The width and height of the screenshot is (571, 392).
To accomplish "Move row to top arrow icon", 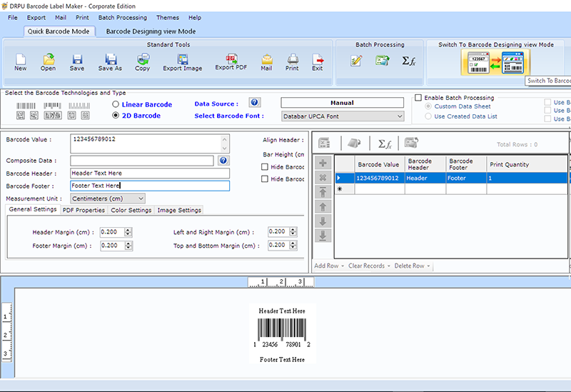I will pyautogui.click(x=323, y=192).
